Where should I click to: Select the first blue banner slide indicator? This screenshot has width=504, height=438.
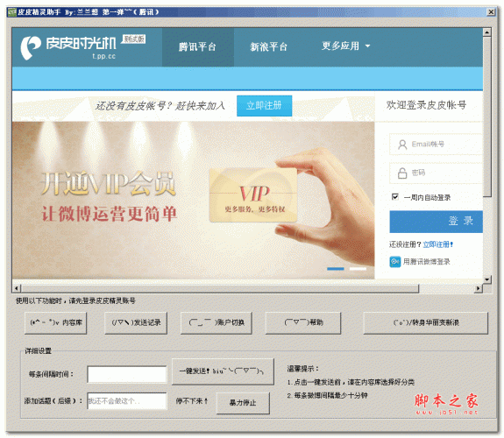pos(335,269)
